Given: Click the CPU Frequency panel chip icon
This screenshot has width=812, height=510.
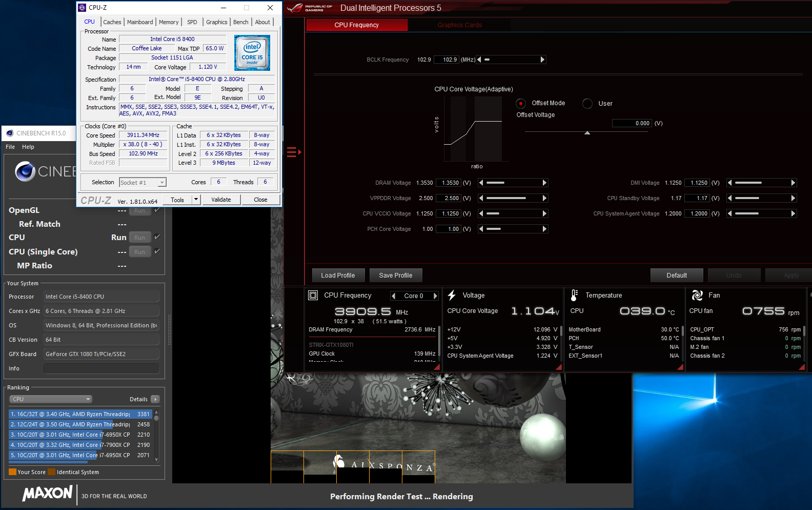Looking at the screenshot, I should coord(313,295).
